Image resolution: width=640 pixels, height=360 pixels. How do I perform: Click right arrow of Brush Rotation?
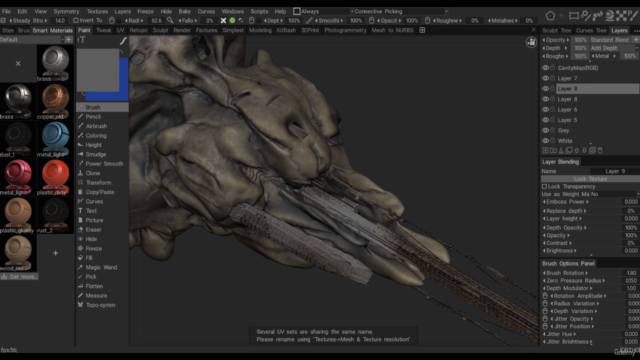(x=587, y=273)
